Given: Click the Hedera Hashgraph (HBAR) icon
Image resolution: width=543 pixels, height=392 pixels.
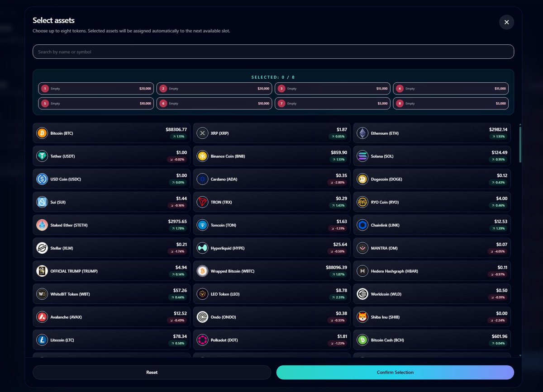Looking at the screenshot, I should tap(362, 271).
